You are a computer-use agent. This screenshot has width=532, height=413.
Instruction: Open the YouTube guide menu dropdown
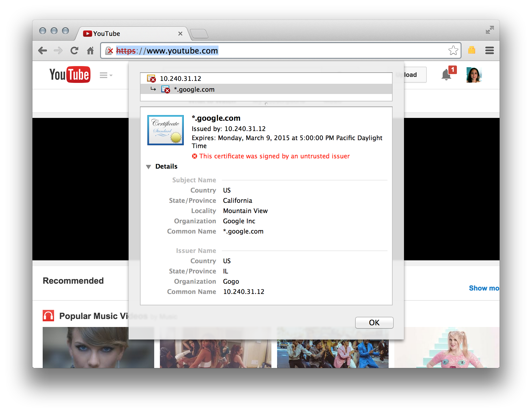pos(106,75)
